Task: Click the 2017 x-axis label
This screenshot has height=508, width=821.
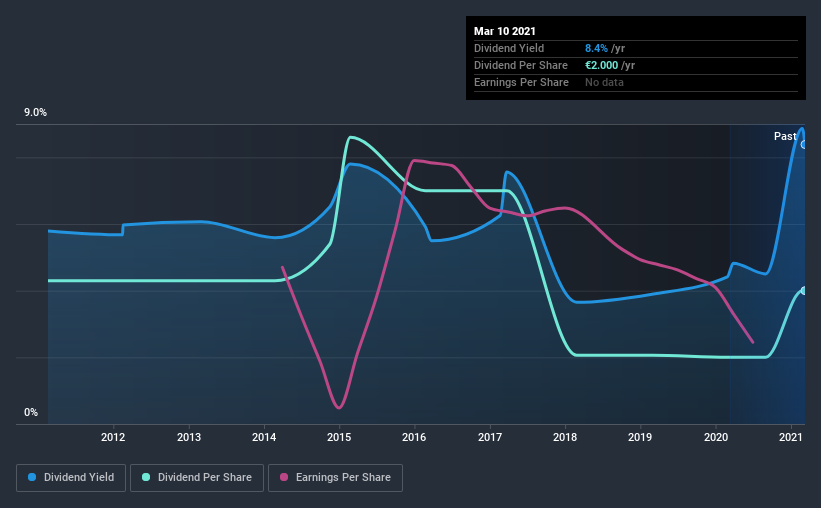Action: tap(490, 437)
